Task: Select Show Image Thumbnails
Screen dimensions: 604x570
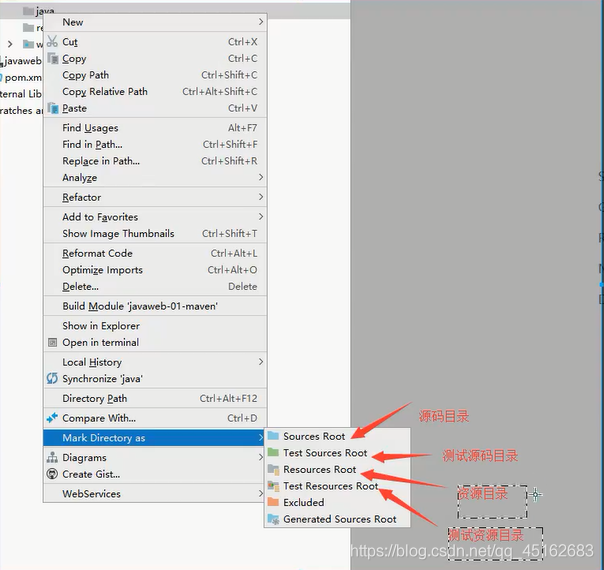Action: (x=155, y=233)
